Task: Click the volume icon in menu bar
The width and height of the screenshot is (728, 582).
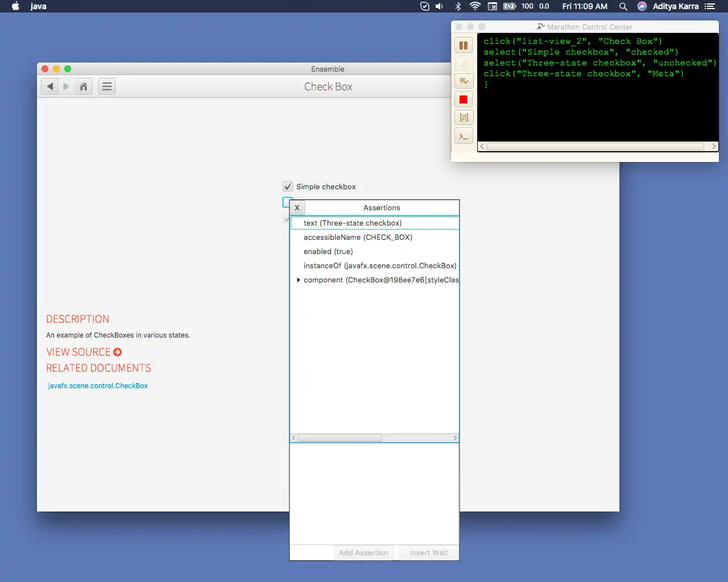Action: (x=439, y=6)
